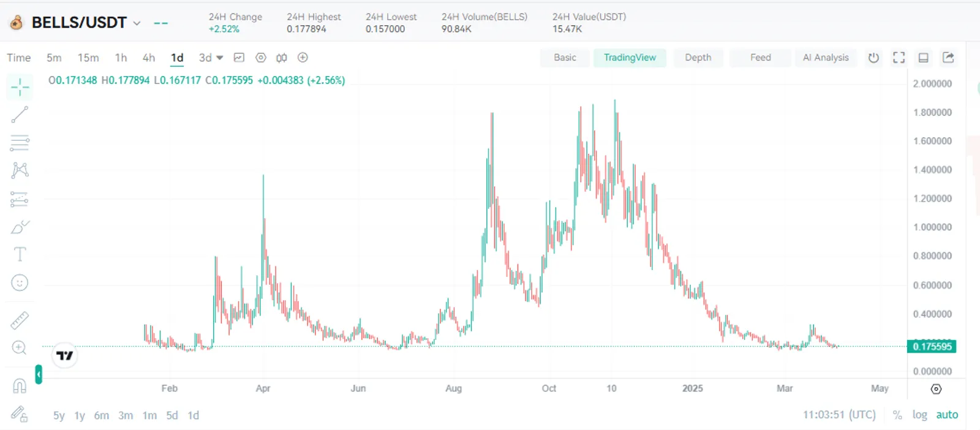The width and height of the screenshot is (980, 430).
Task: Open the horizontal lines Fibonacci tool
Action: (x=20, y=143)
